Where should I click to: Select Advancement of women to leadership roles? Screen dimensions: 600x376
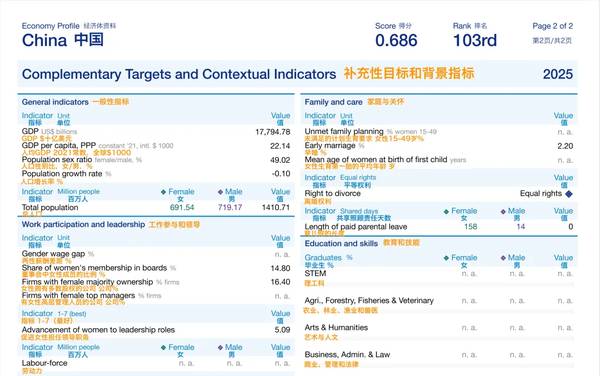coord(98,330)
